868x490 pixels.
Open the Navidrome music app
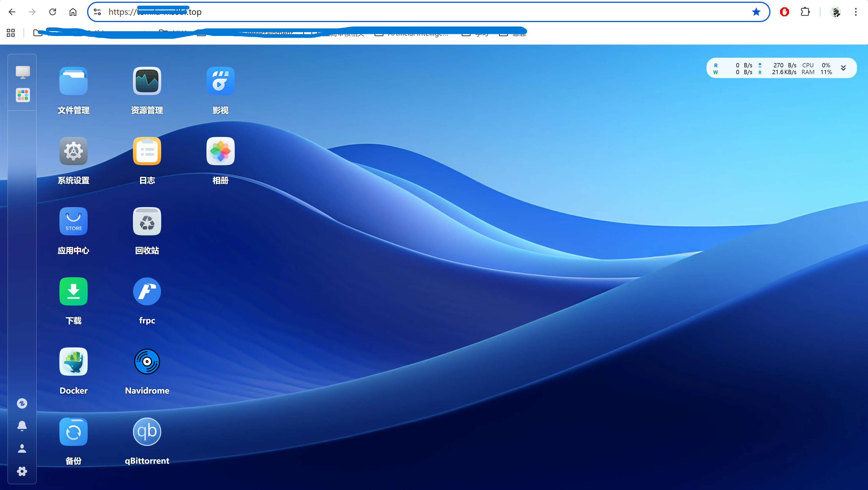147,362
